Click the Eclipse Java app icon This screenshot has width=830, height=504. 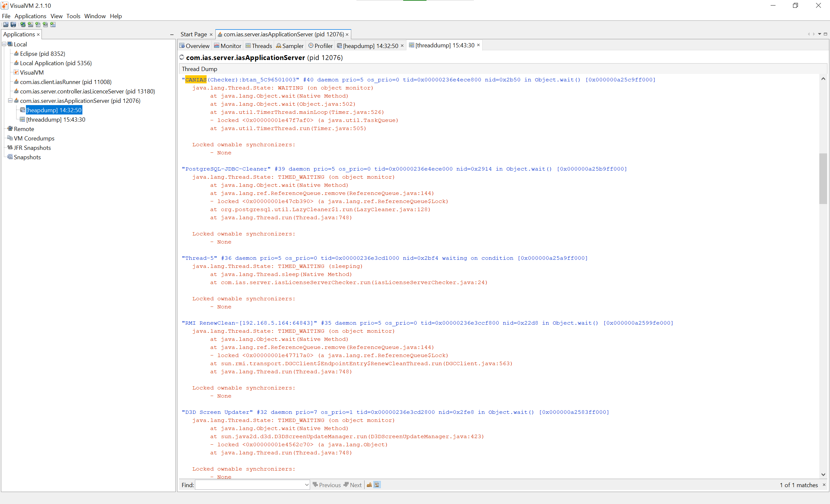pos(16,53)
